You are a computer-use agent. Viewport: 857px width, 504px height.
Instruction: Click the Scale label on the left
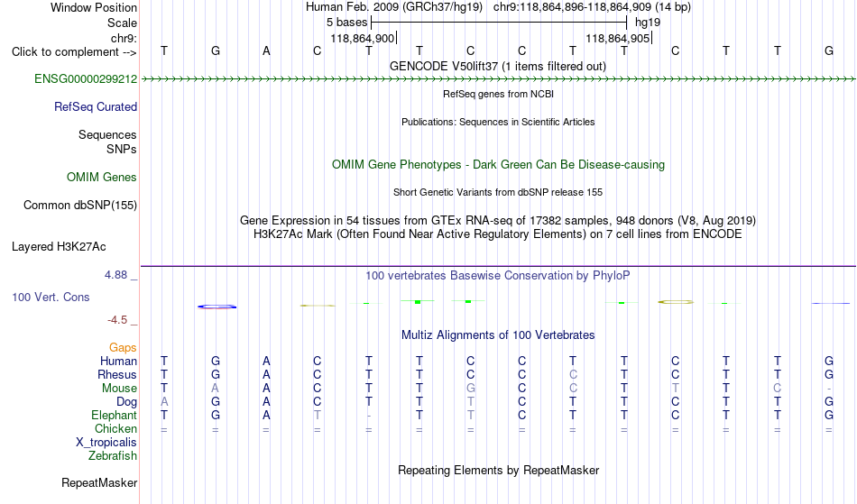[122, 23]
